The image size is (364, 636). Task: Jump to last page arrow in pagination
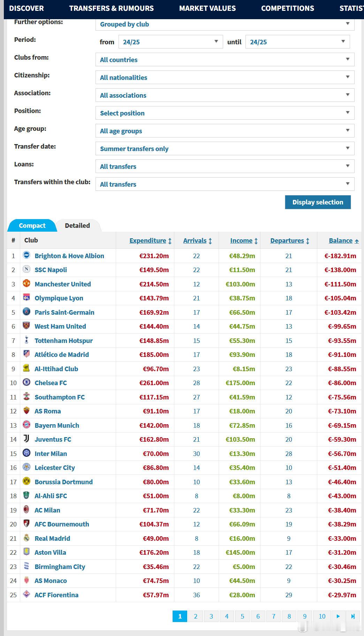pos(352,616)
